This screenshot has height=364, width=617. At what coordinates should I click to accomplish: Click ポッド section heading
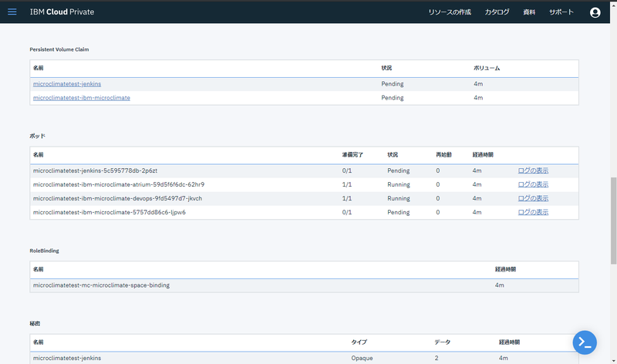[37, 136]
